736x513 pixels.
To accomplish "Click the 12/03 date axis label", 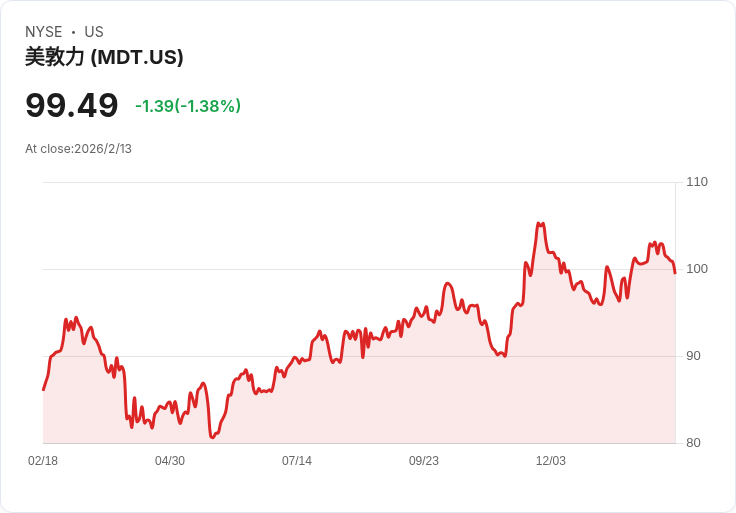I will (x=551, y=461).
